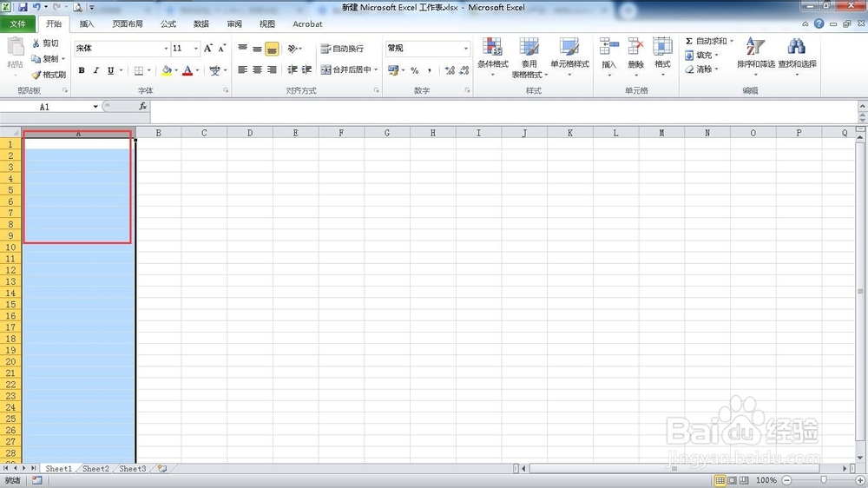Increase decimal places
868x488 pixels.
click(450, 70)
